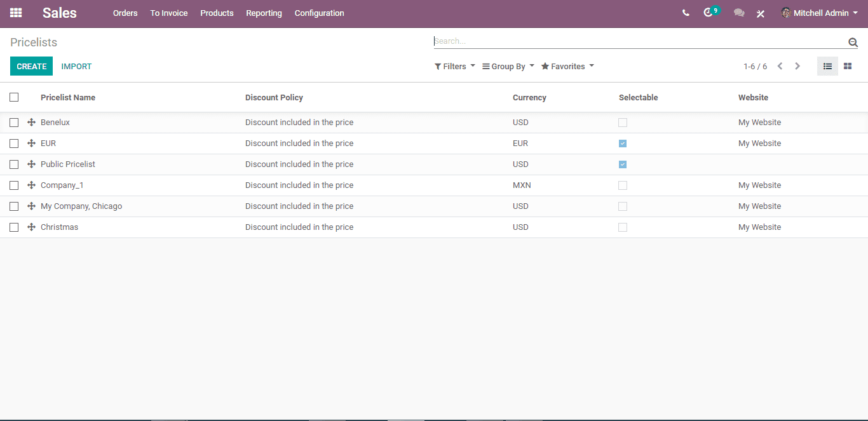Open the apps grid menu icon

pos(16,13)
